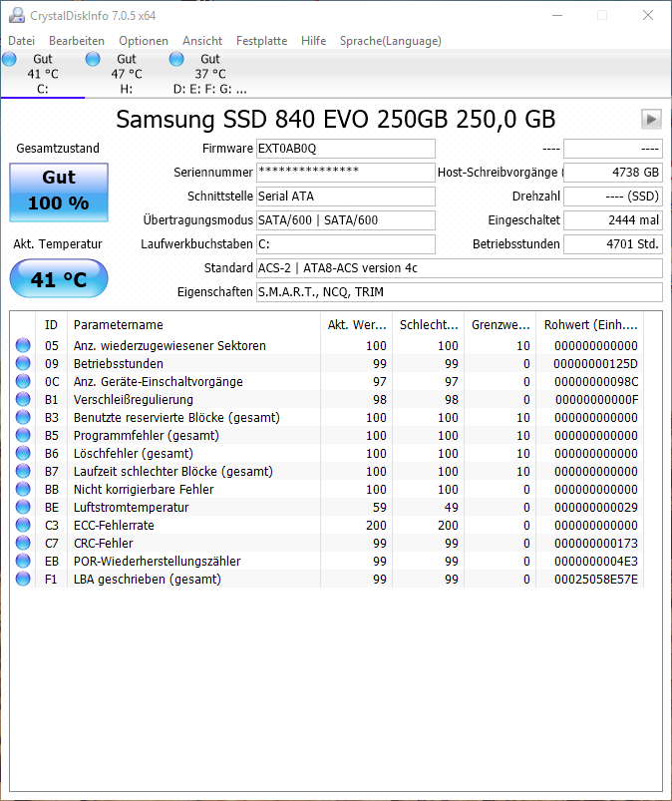Click the Host-Schreibvorgänge value 4738 GB
672x801 pixels.
(613, 173)
